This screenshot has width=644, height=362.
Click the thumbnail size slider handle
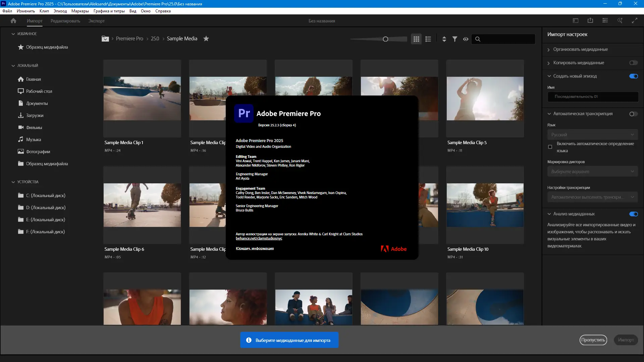(385, 39)
